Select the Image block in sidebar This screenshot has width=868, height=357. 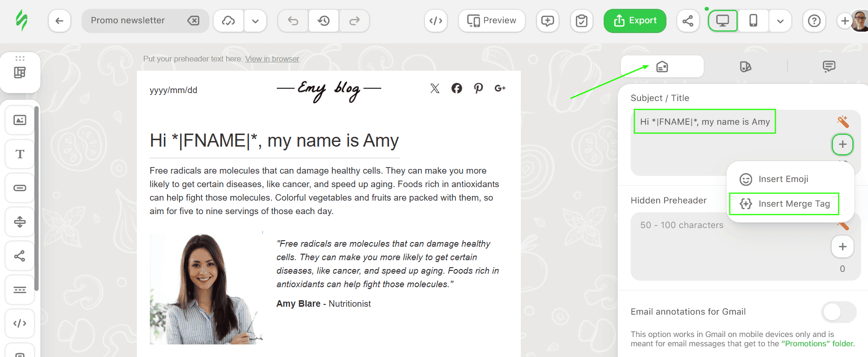pyautogui.click(x=20, y=120)
